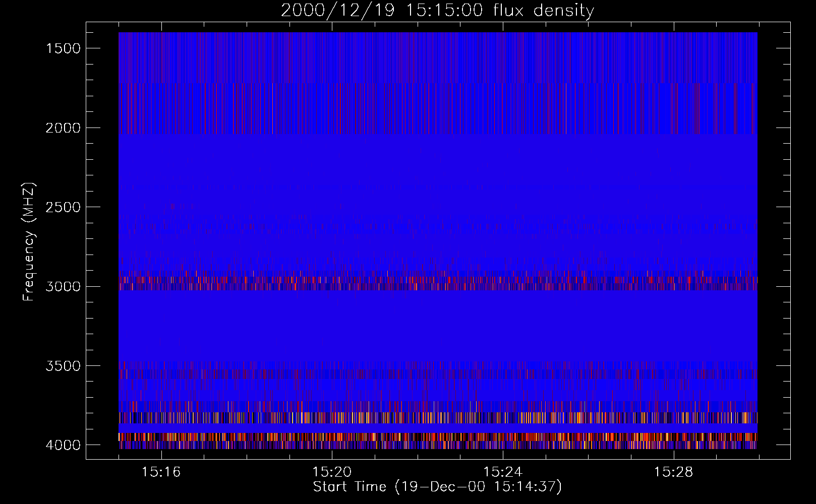Click the 1500 frequency tick label
This screenshot has width=816, height=504.
point(63,48)
